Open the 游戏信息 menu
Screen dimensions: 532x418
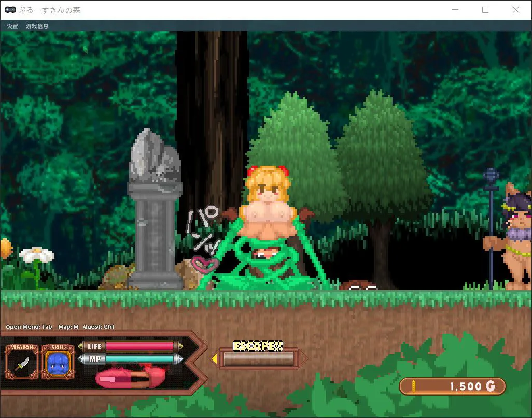[x=37, y=26]
